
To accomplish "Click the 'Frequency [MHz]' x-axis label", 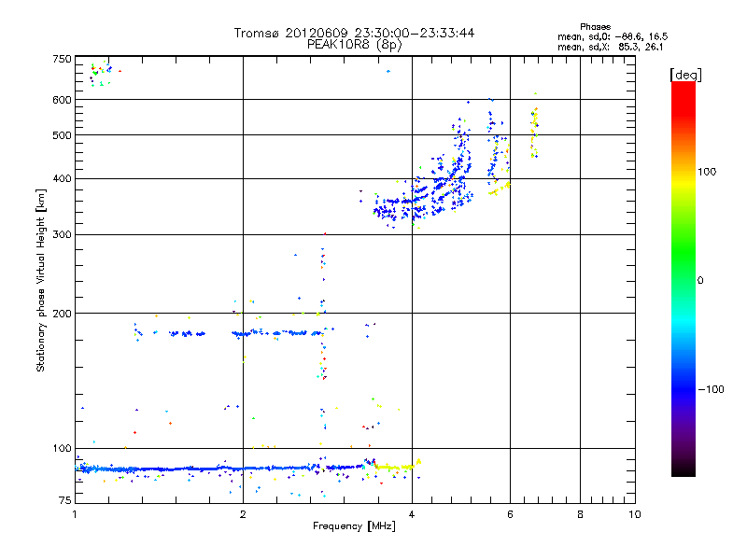I will pos(354,526).
